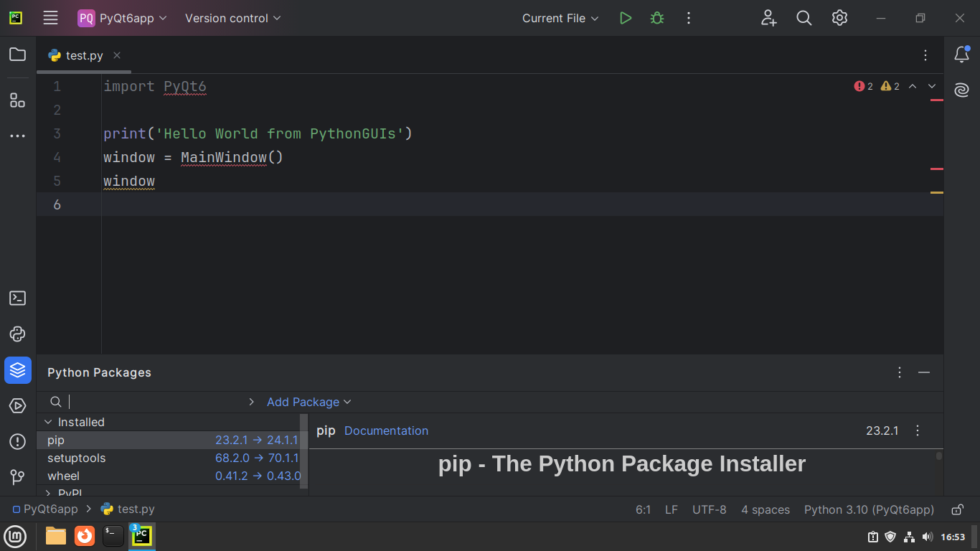Viewport: 980px width, 551px height.
Task: Run the current file
Action: [626, 18]
